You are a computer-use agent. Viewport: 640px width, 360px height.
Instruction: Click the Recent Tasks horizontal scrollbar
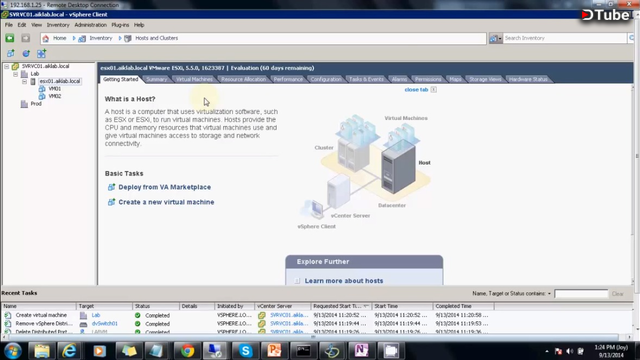(x=313, y=337)
